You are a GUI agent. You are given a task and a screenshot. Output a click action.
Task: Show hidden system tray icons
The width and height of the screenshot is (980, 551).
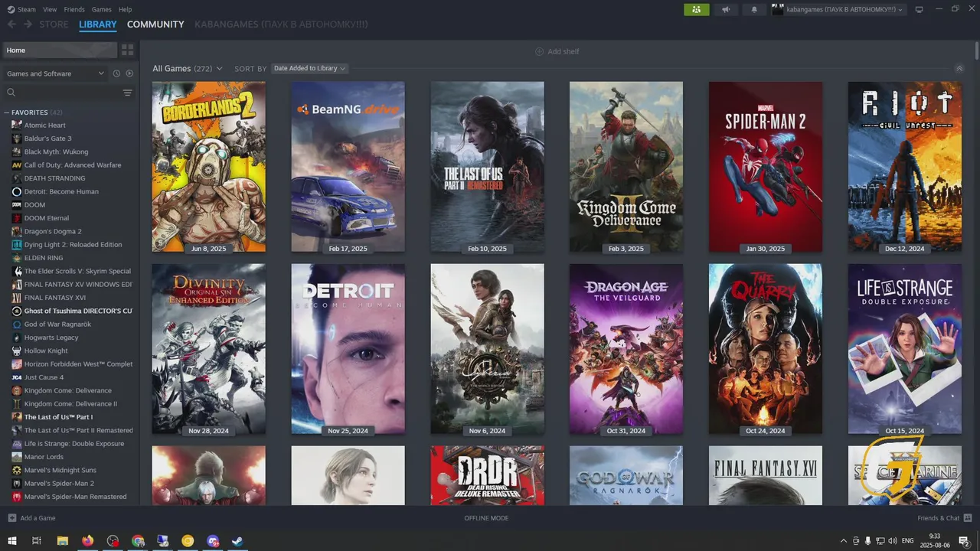[x=844, y=541]
